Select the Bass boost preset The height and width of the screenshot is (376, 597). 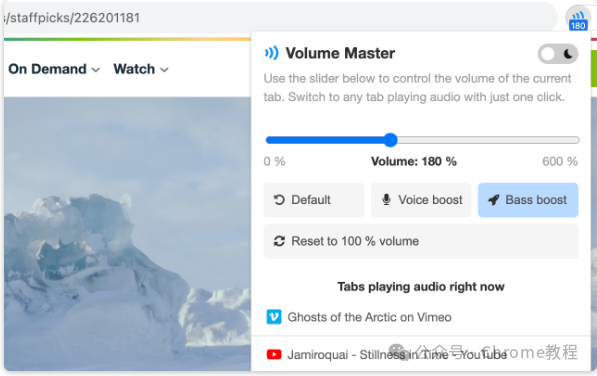(x=528, y=200)
